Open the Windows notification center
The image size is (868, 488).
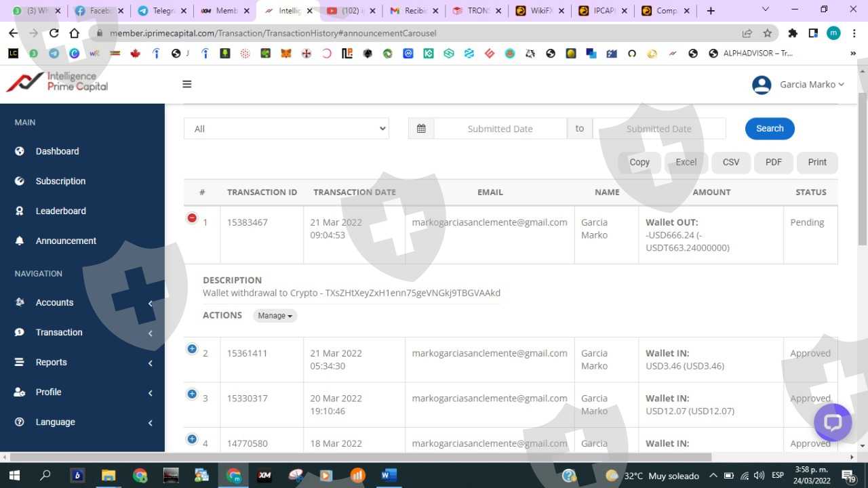click(848, 475)
